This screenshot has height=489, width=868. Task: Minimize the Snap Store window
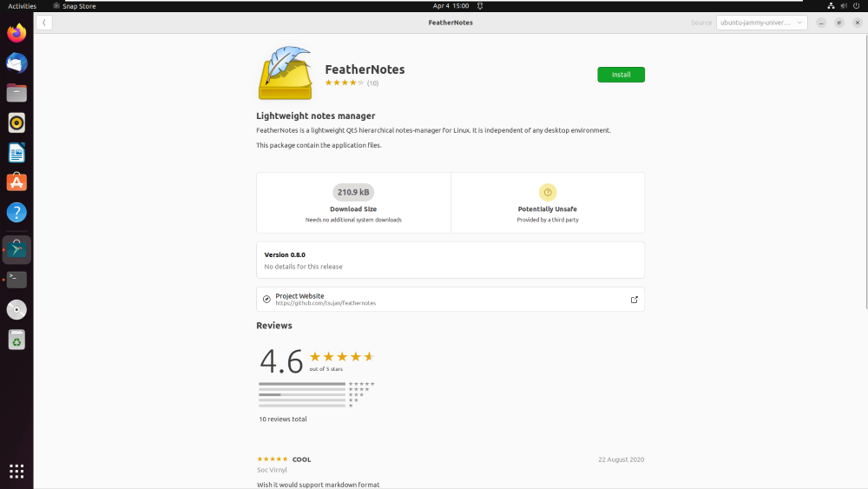click(x=821, y=23)
